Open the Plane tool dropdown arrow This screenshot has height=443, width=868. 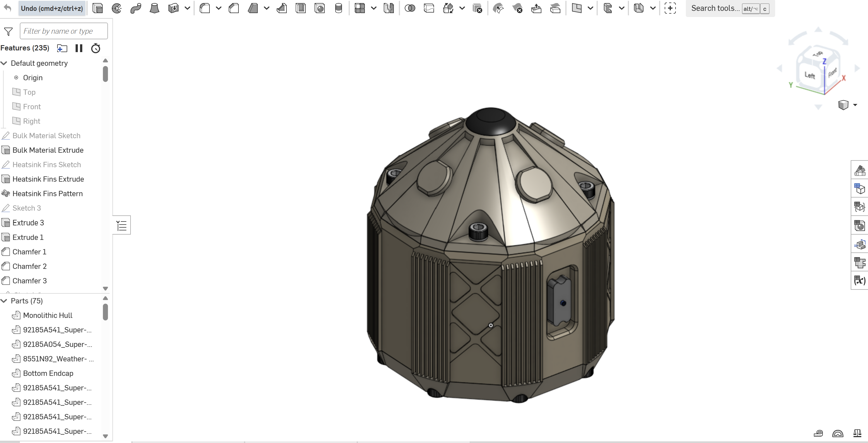click(590, 8)
